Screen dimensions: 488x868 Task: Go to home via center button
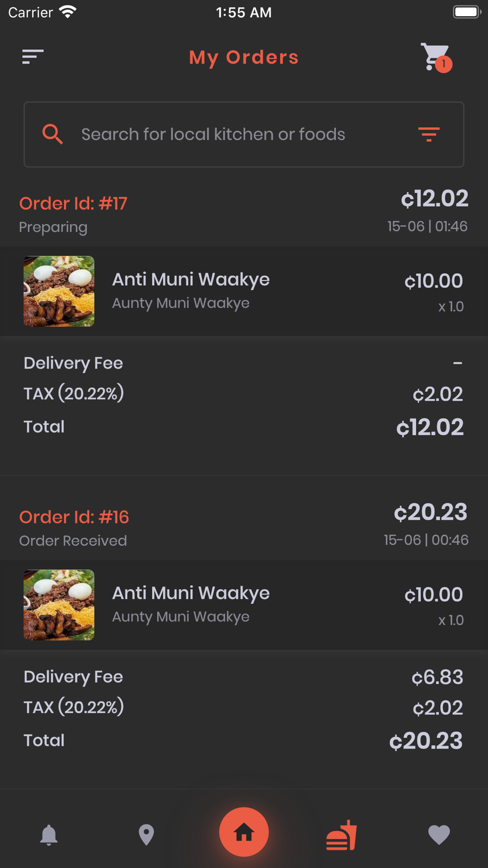point(244,832)
